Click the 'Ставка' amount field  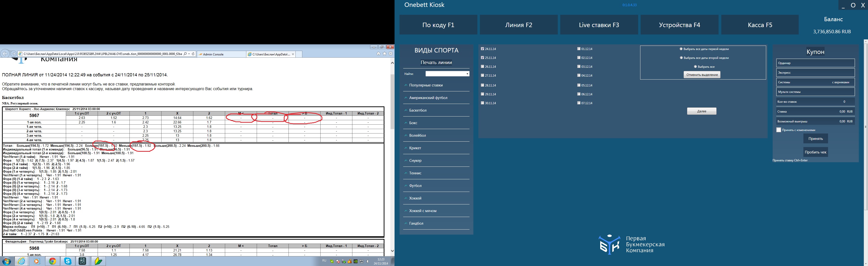pos(815,112)
